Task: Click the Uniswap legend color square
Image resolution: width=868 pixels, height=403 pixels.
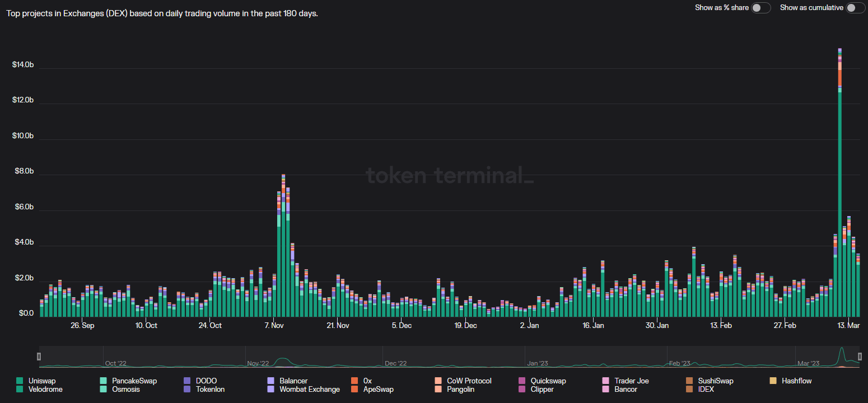Action: 20,381
